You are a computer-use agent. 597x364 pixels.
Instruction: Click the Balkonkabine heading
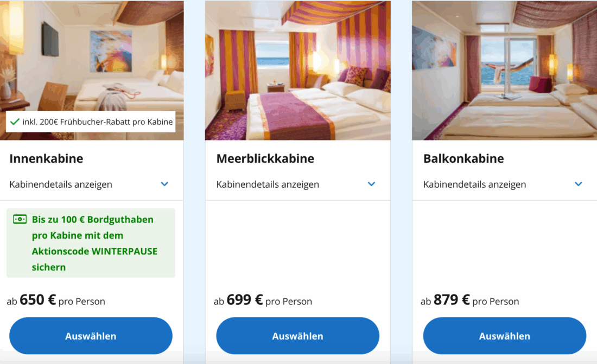pyautogui.click(x=463, y=159)
